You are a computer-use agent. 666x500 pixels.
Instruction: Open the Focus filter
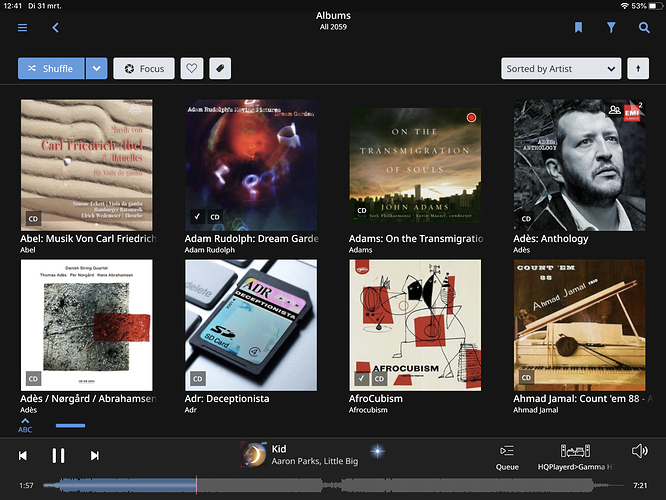tap(144, 68)
